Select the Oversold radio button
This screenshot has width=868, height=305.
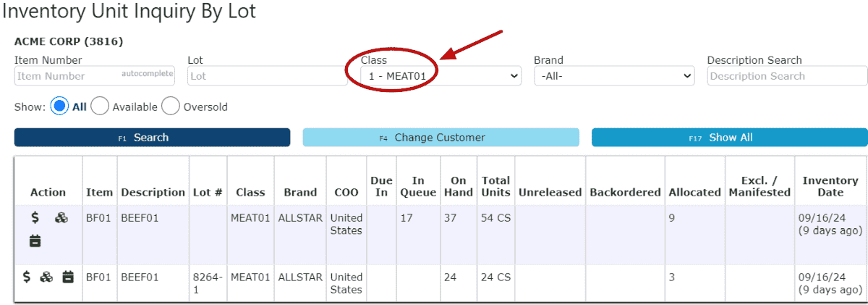click(171, 106)
